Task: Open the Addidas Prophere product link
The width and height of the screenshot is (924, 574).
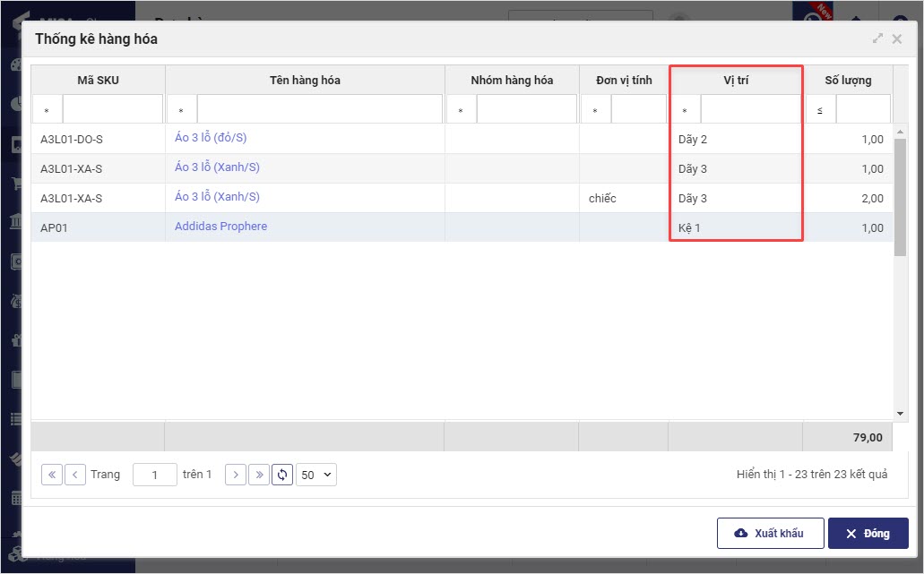Action: click(221, 226)
